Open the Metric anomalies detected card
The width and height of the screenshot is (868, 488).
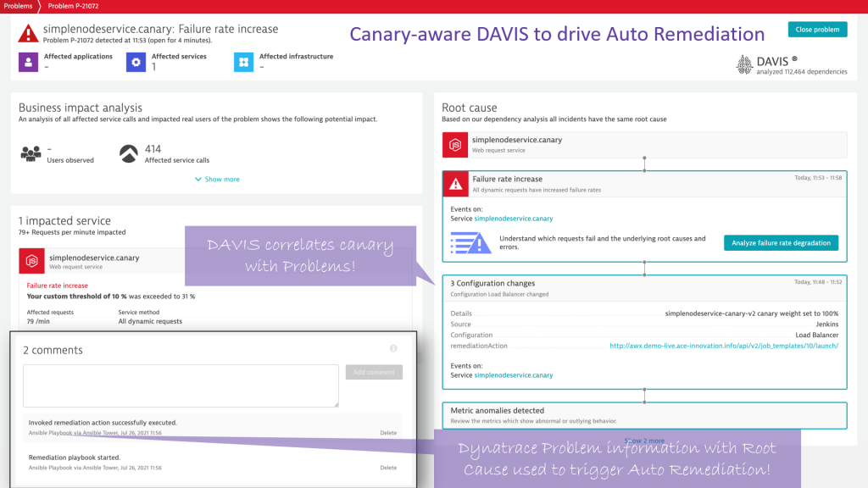pyautogui.click(x=644, y=415)
